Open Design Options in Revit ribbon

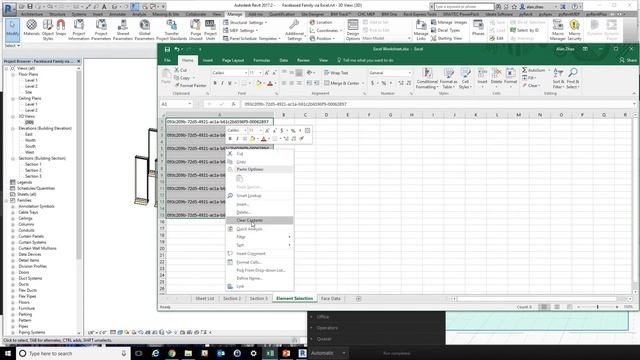pos(353,29)
